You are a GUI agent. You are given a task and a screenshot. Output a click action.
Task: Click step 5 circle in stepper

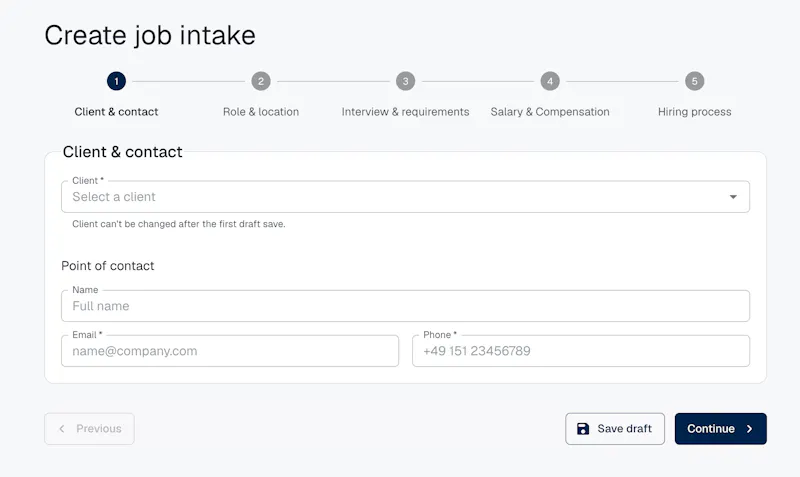click(x=694, y=81)
